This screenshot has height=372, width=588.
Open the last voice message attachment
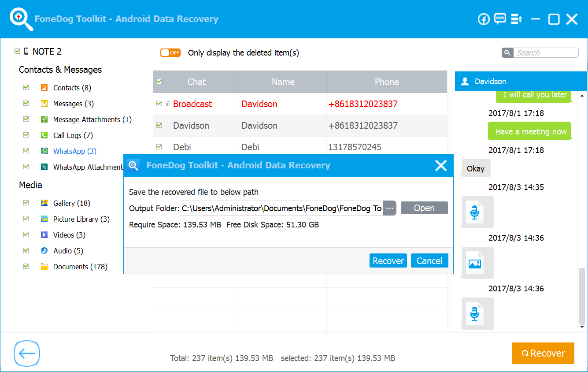click(477, 313)
